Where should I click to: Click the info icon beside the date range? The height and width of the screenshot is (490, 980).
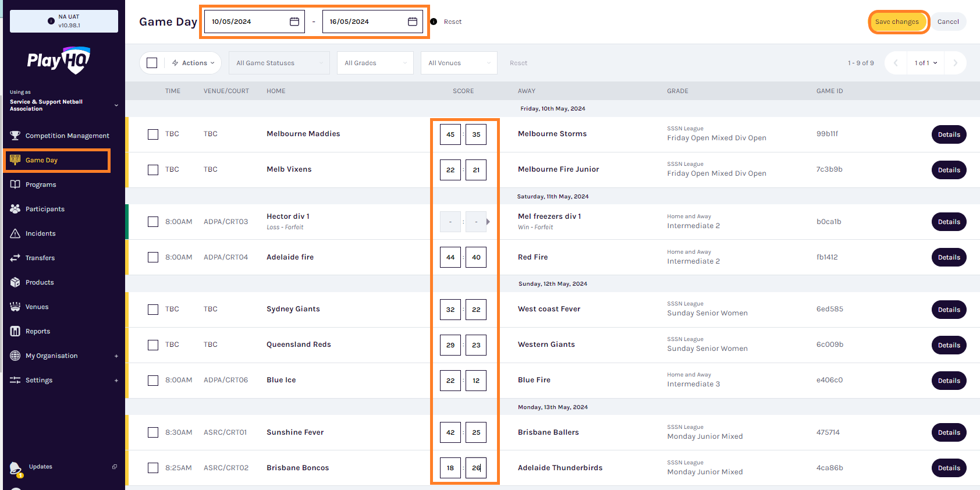click(x=434, y=22)
